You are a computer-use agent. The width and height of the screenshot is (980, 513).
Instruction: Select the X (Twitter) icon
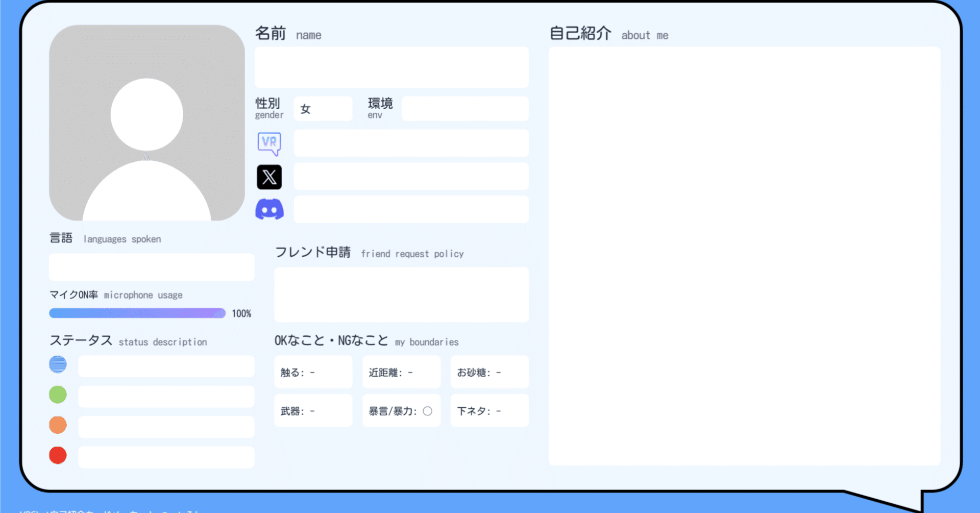(x=269, y=177)
